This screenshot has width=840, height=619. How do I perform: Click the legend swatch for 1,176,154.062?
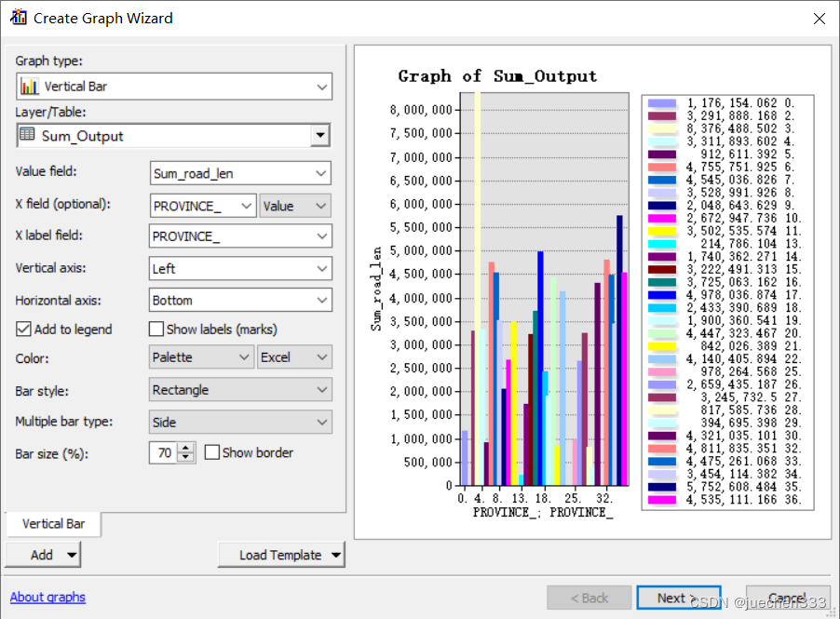[662, 103]
